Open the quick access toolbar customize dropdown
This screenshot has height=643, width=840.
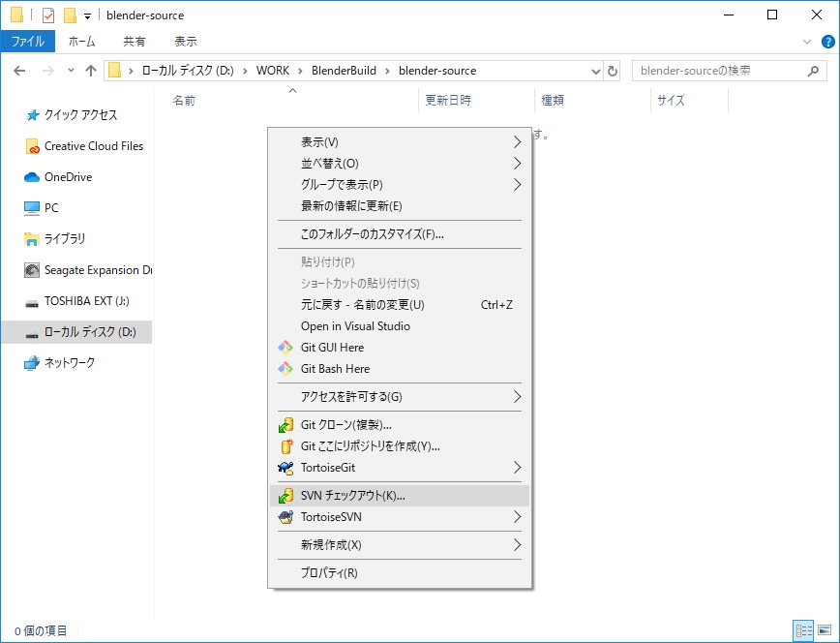[x=87, y=16]
